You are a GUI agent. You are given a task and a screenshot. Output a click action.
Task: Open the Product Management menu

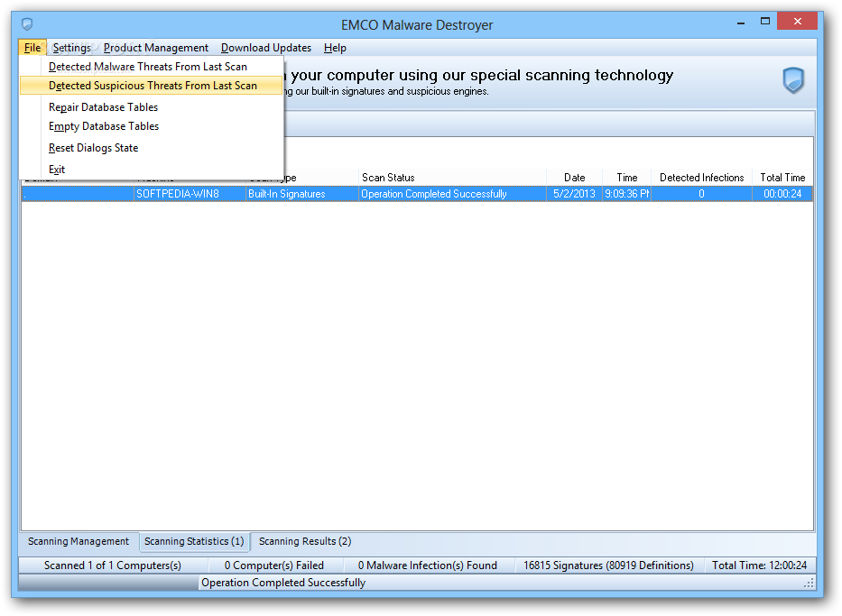156,48
